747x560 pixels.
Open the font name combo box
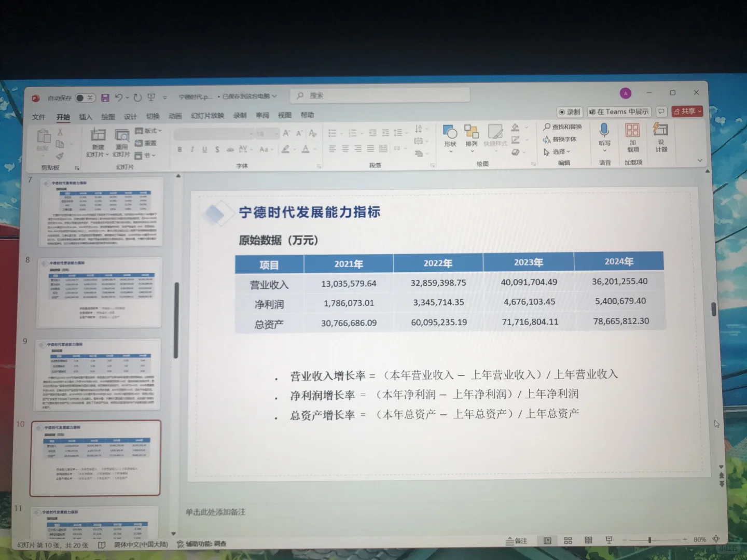pyautogui.click(x=214, y=134)
